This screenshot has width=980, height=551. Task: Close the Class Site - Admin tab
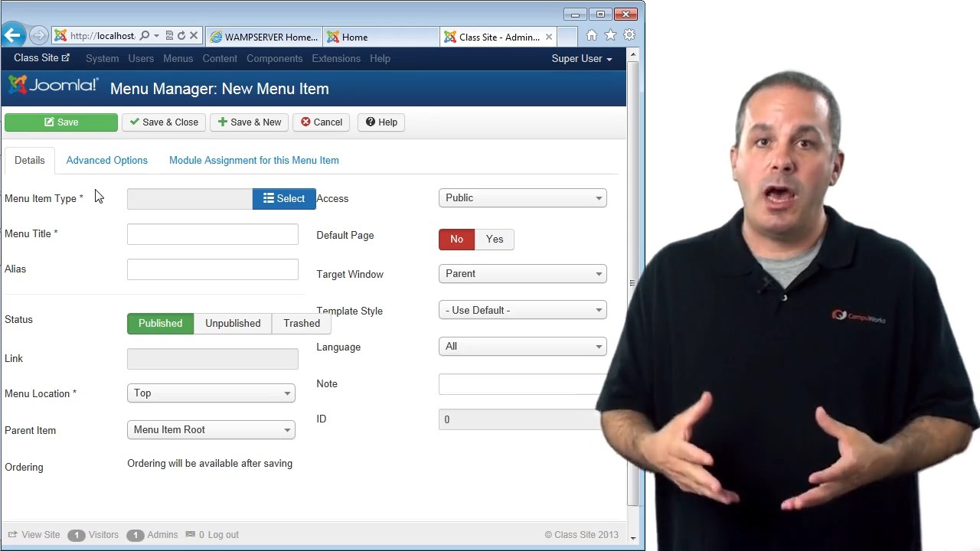[x=549, y=37]
